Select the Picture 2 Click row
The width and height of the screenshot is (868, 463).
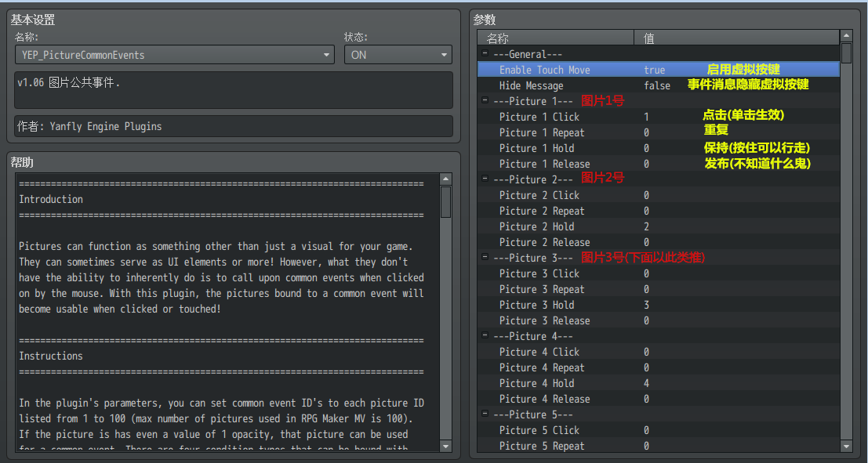659,195
